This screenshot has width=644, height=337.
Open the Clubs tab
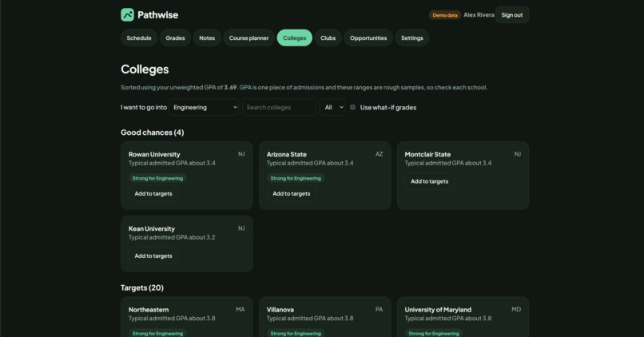[328, 38]
